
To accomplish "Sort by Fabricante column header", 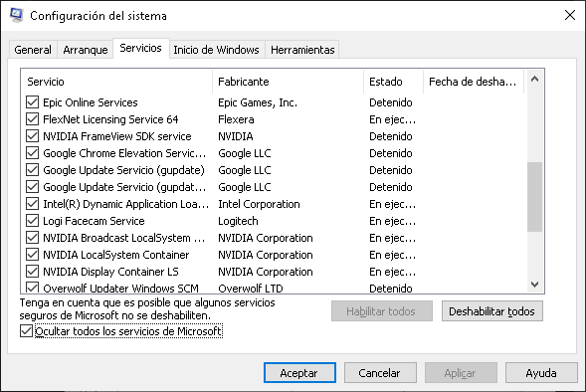I will [x=288, y=82].
